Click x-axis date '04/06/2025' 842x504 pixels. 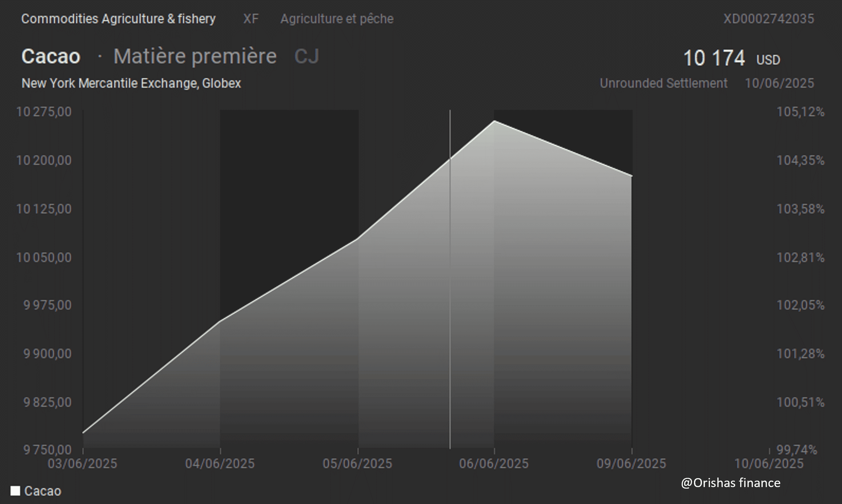[220, 464]
